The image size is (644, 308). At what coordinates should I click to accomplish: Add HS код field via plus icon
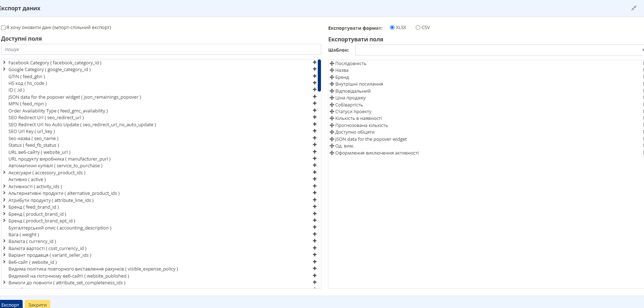315,83
